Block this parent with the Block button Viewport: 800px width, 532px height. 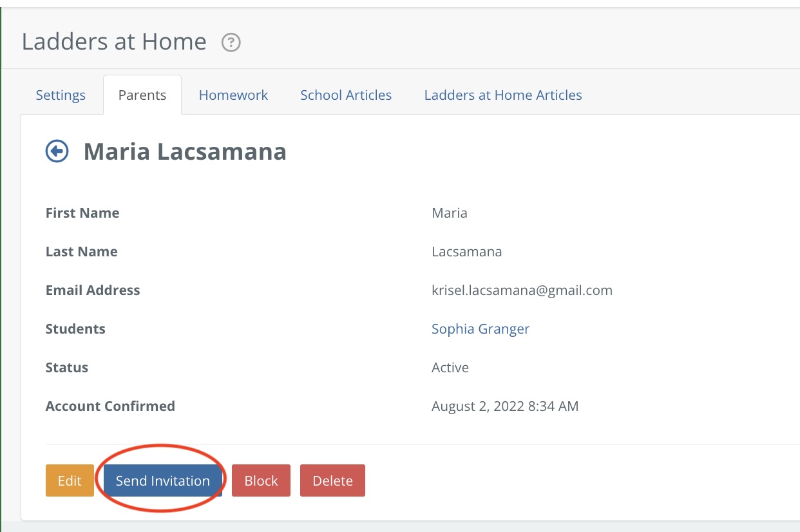pyautogui.click(x=261, y=480)
